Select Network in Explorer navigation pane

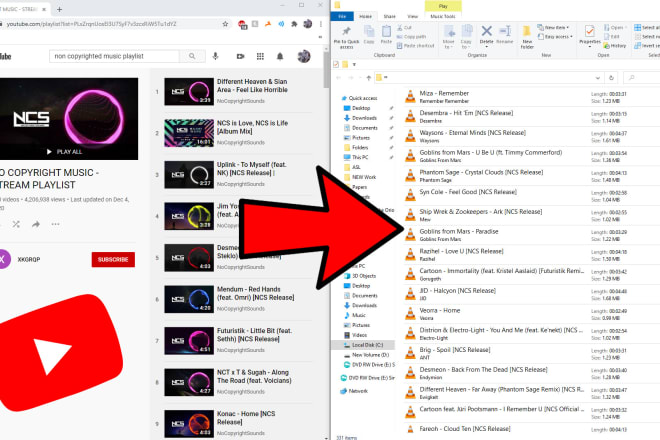[x=354, y=391]
